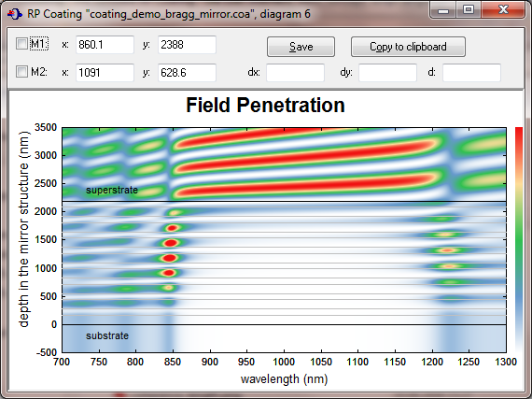532x399 pixels.
Task: Minimize the diagram window
Action: [x=443, y=9]
